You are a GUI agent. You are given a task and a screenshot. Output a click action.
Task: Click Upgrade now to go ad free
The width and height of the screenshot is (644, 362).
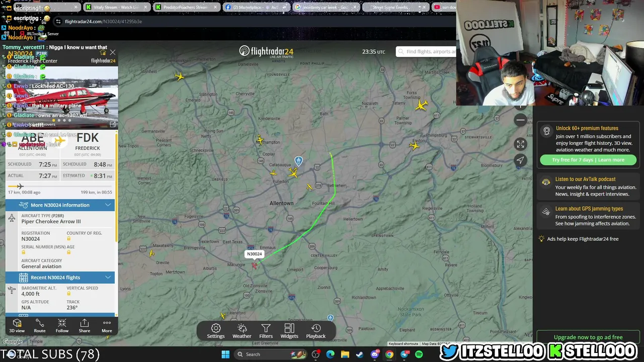(x=588, y=337)
